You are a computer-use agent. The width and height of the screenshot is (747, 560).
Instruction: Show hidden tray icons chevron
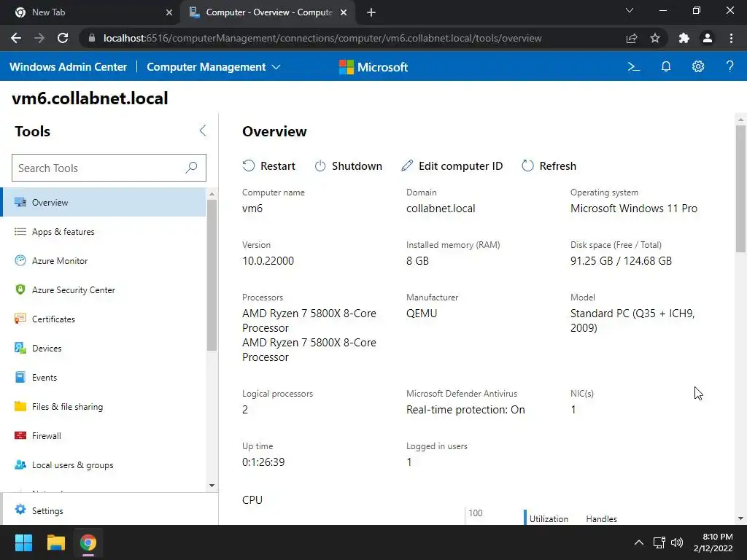point(639,542)
